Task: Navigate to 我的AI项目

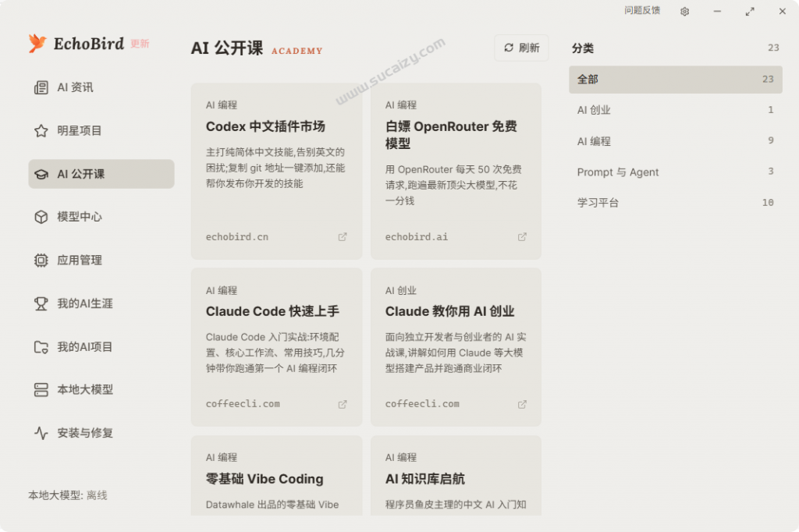Action: tap(101, 347)
